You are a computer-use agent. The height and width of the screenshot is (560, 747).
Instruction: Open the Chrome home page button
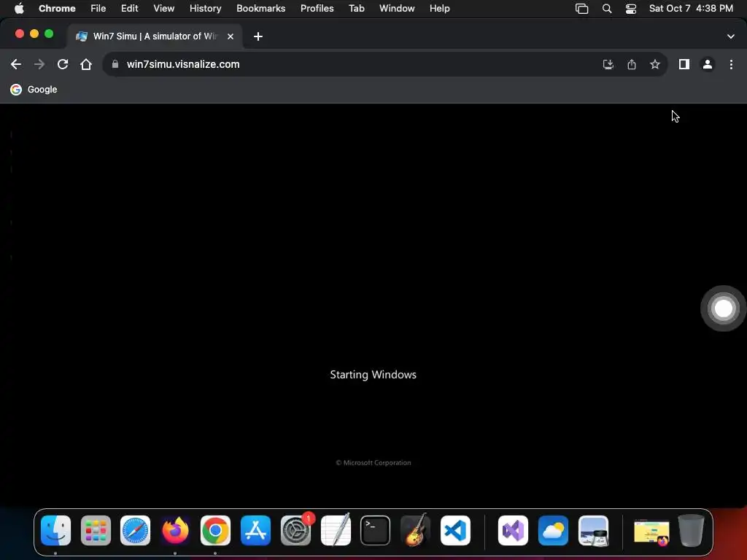tap(86, 64)
